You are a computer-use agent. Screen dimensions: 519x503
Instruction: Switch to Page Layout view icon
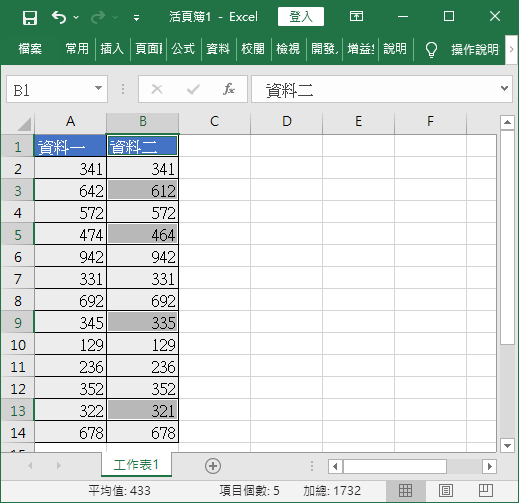(x=446, y=490)
